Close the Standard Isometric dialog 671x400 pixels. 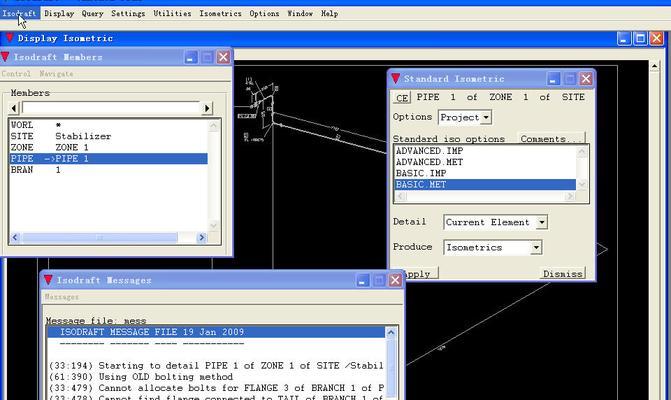coord(585,79)
